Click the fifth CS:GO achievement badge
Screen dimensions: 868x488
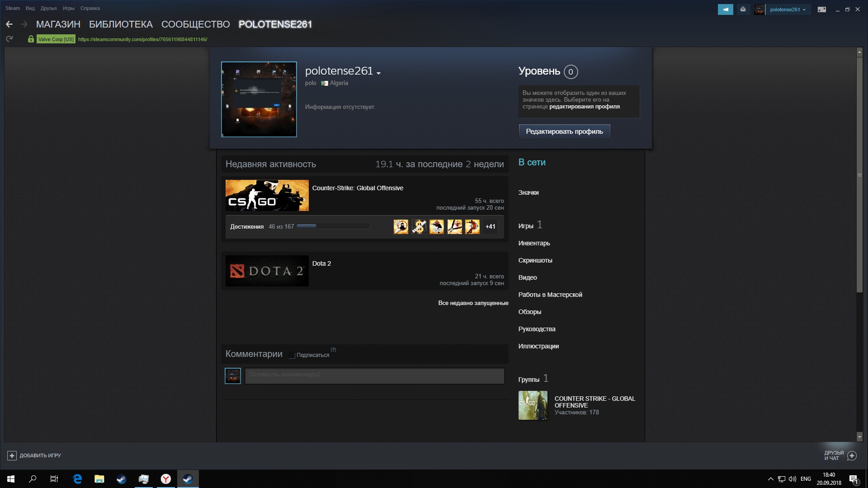(472, 227)
